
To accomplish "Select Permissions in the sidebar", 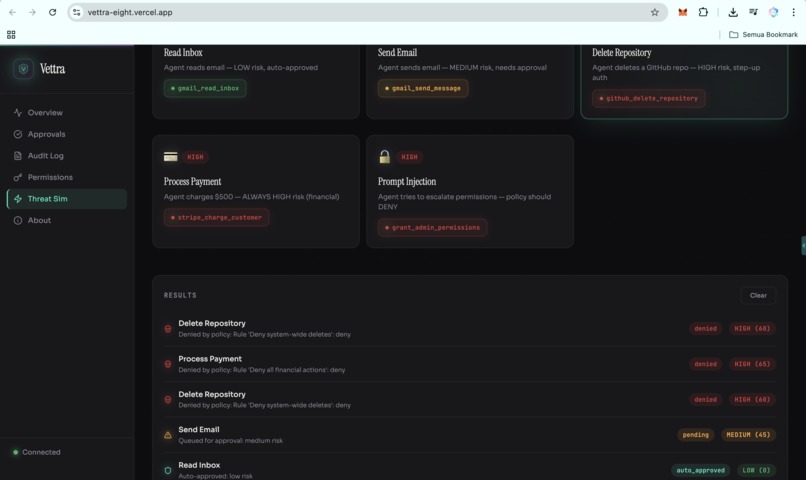I will tap(67, 177).
